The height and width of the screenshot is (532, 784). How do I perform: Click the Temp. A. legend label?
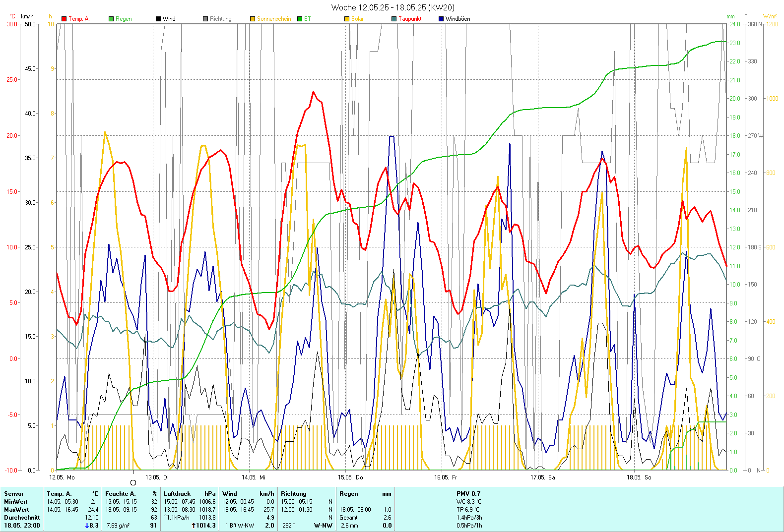[79, 19]
